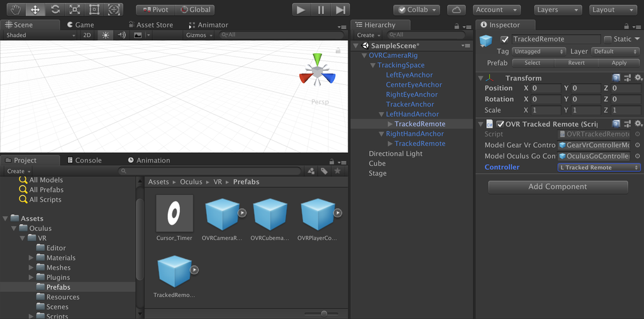This screenshot has height=319, width=644.
Task: Switch to the Animation tab
Action: pos(148,160)
